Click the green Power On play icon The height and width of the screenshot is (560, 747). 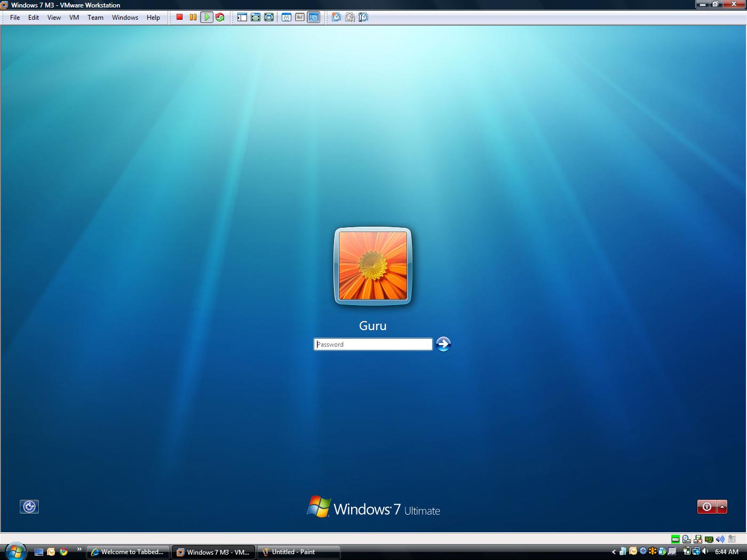click(206, 17)
